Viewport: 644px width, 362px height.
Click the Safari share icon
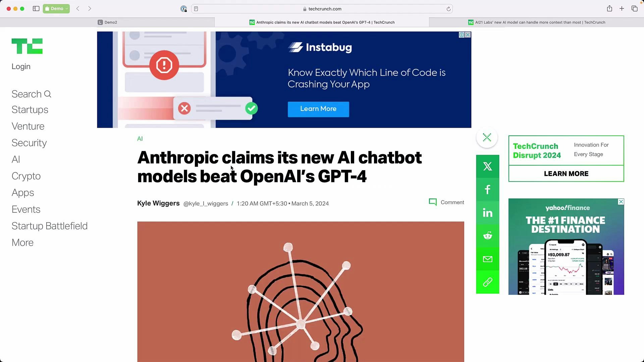pos(609,9)
